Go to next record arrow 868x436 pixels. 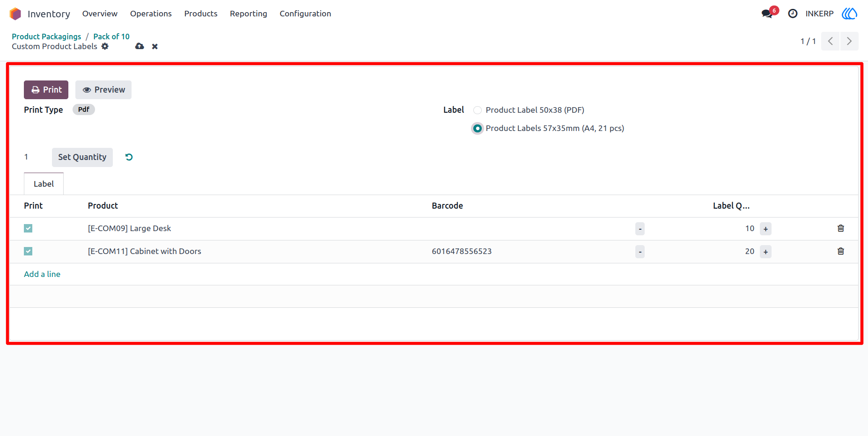click(849, 41)
